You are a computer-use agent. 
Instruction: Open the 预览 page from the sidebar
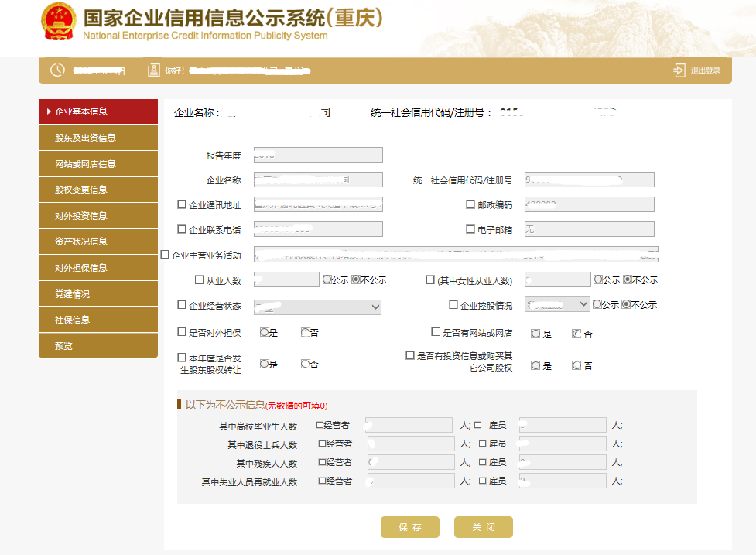[98, 345]
